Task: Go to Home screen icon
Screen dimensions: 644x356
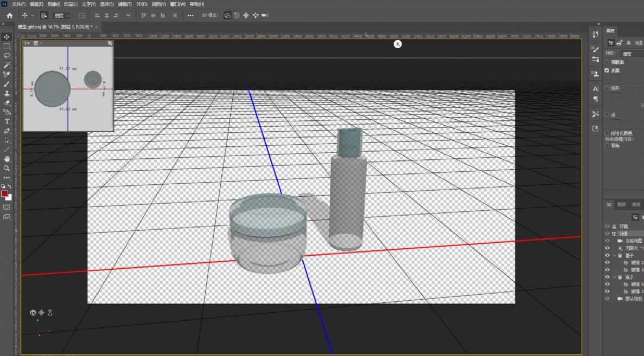Action: [x=9, y=16]
